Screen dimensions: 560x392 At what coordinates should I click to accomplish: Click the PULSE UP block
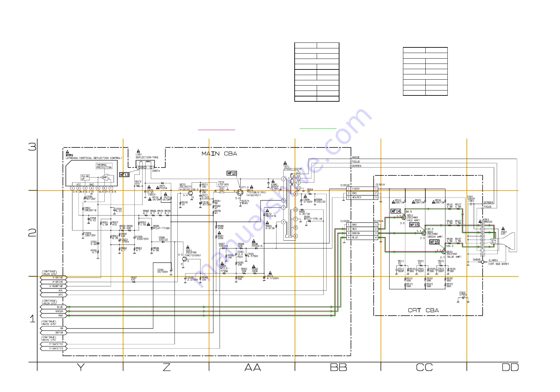coord(85,177)
